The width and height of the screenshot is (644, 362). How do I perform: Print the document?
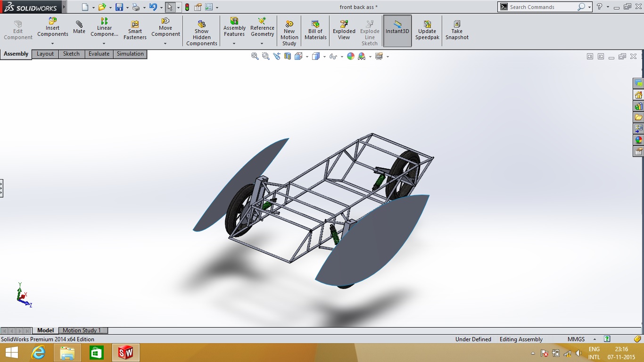[x=136, y=7]
